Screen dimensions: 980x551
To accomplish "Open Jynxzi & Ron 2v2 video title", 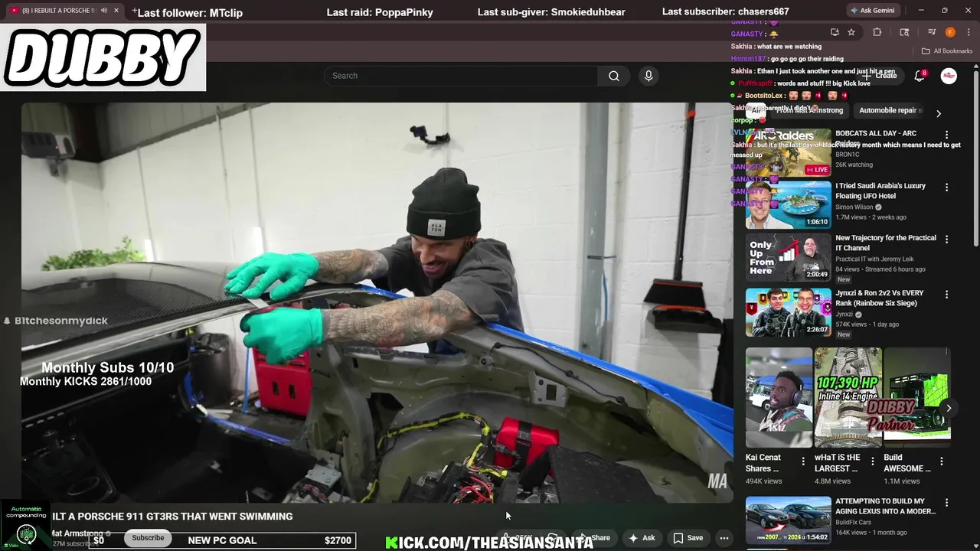I will tap(880, 298).
